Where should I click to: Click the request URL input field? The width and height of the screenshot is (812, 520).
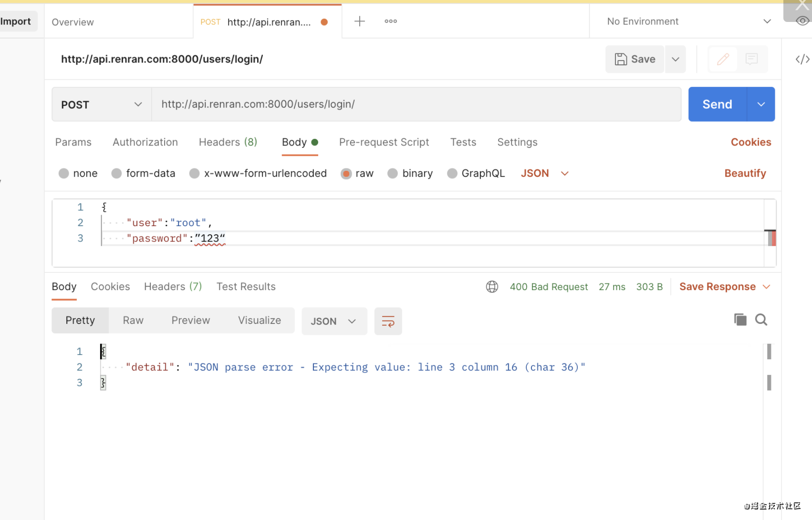point(416,104)
